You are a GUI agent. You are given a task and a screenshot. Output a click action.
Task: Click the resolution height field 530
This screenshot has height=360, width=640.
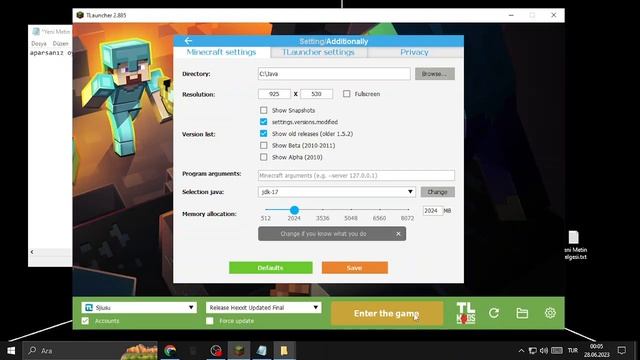[316, 94]
